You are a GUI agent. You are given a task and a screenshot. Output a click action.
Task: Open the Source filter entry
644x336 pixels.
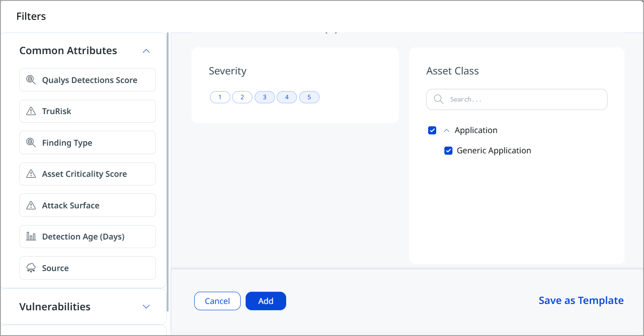coord(87,268)
